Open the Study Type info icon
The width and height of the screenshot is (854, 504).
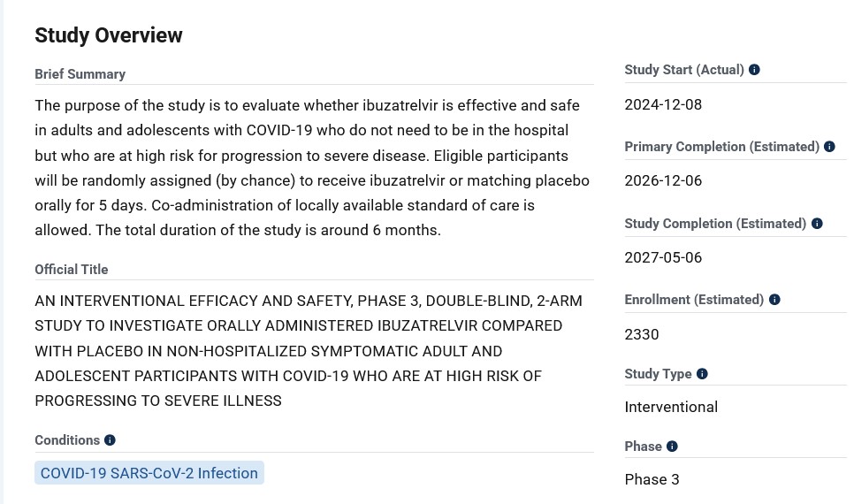click(702, 374)
